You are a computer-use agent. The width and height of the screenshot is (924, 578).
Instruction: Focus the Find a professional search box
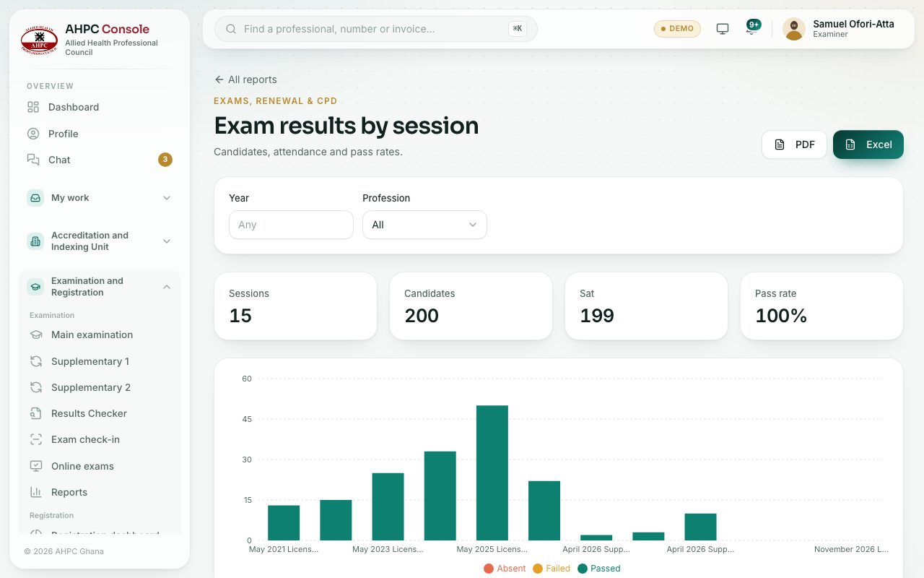(x=376, y=29)
